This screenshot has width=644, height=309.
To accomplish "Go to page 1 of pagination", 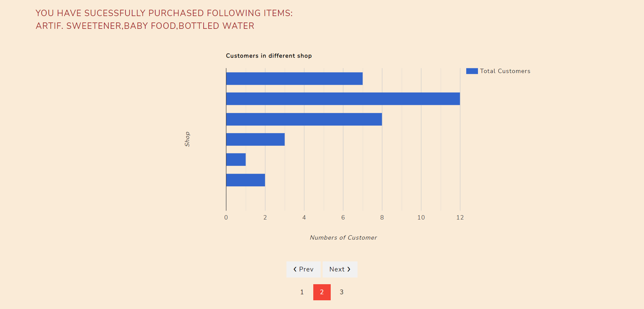I will tap(302, 292).
